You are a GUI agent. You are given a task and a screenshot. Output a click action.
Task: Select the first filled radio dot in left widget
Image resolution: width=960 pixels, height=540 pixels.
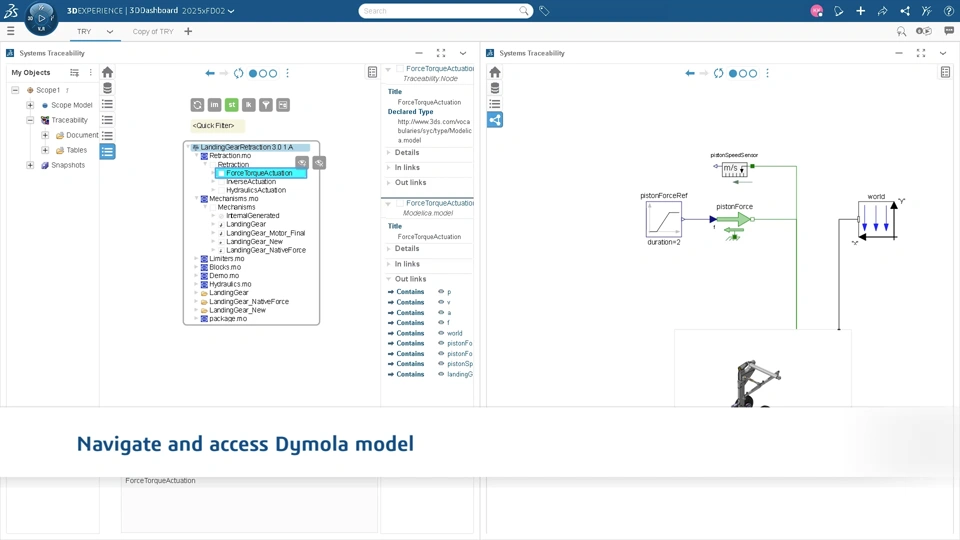(253, 73)
